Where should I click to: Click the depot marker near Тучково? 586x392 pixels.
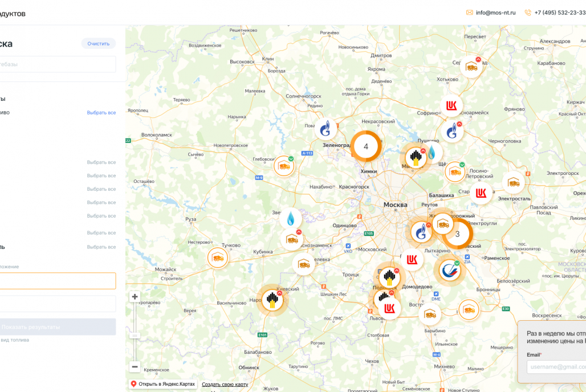point(218,258)
